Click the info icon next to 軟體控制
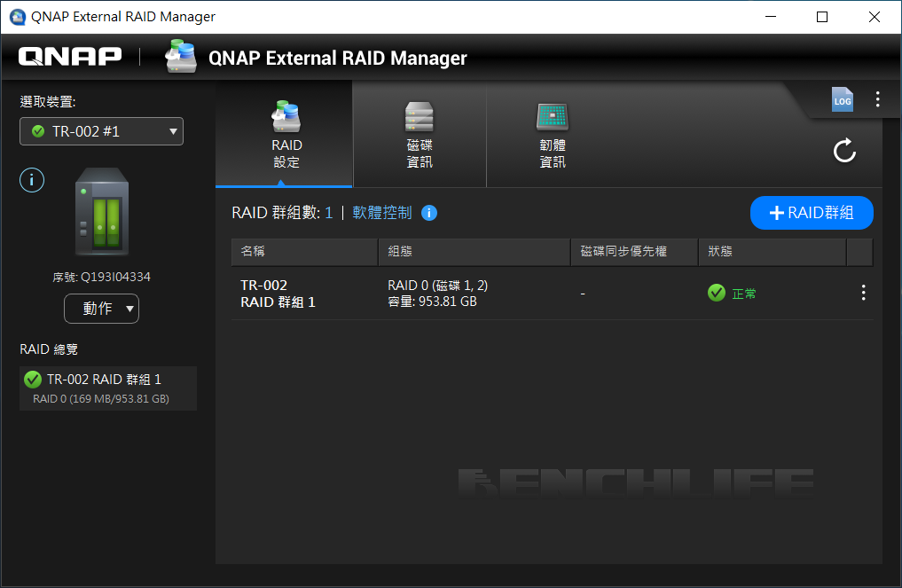This screenshot has width=902, height=588. 429,213
